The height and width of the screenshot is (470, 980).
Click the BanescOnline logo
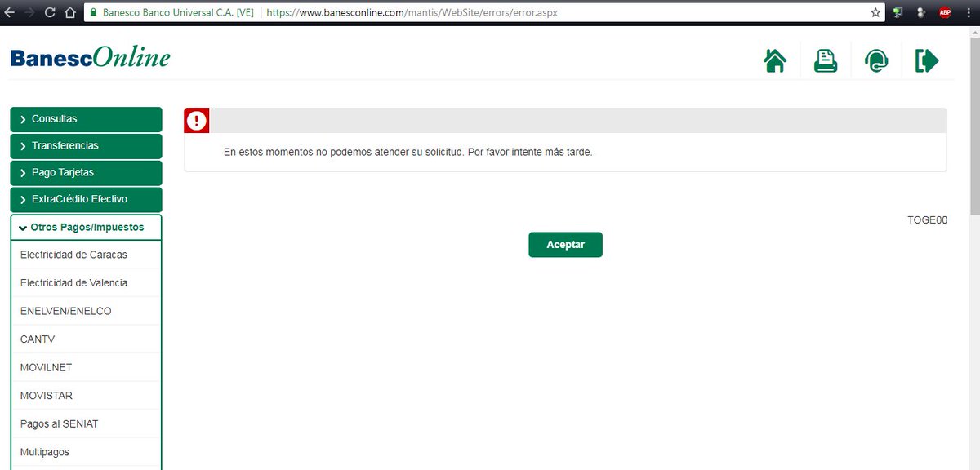pyautogui.click(x=90, y=58)
